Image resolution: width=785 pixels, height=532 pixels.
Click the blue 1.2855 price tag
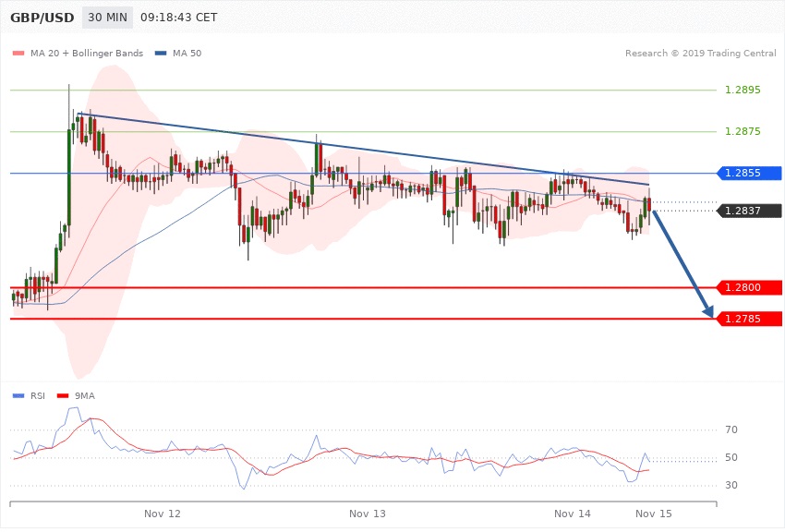pyautogui.click(x=749, y=173)
